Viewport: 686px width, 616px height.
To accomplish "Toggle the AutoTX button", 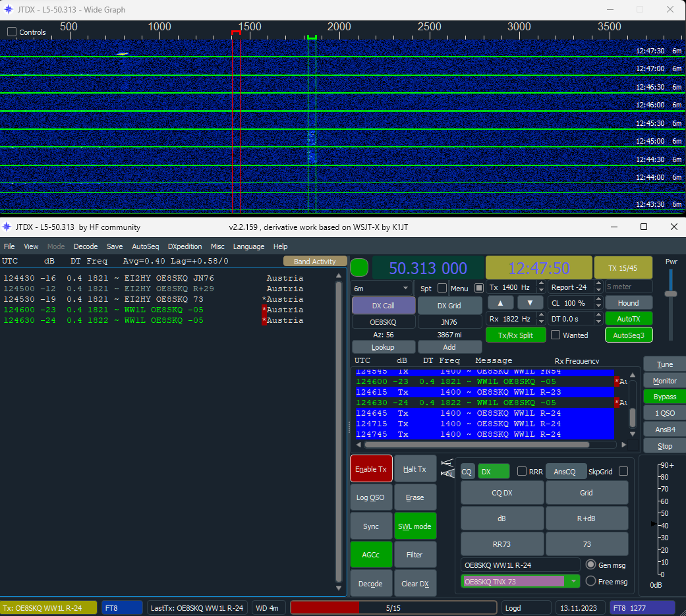I will 628,319.
